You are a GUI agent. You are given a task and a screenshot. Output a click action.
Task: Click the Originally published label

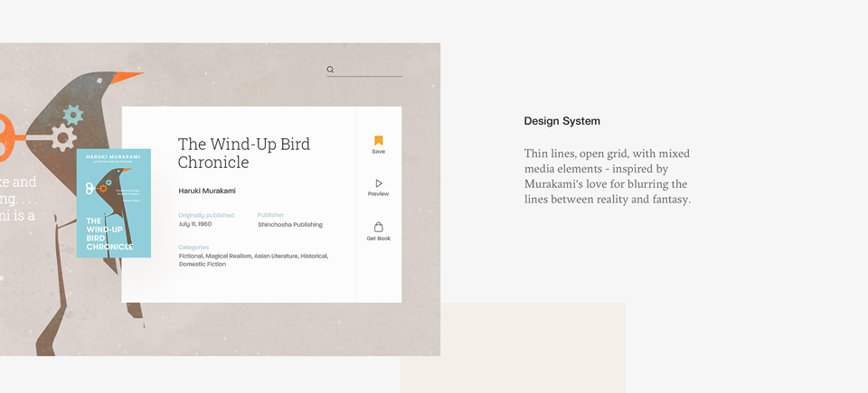[x=206, y=215]
